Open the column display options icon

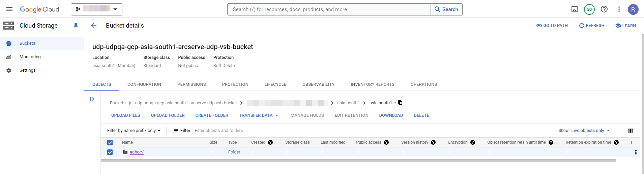631,131
